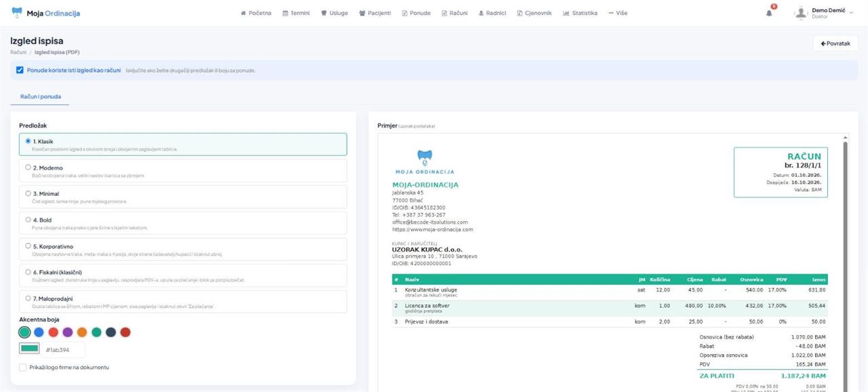868x392 pixels.
Task: Click the Demo Demić user avatar
Action: pyautogui.click(x=802, y=13)
